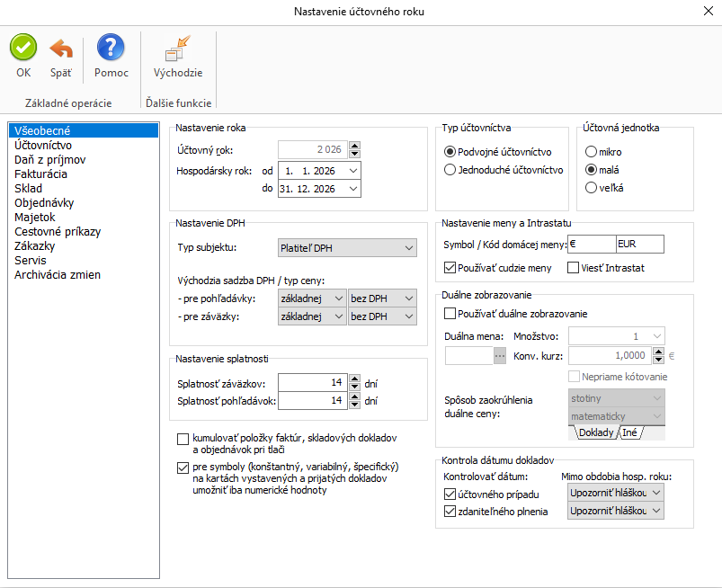This screenshot has width=722, height=588.
Task: Click the EUR currency code field
Action: click(x=638, y=244)
